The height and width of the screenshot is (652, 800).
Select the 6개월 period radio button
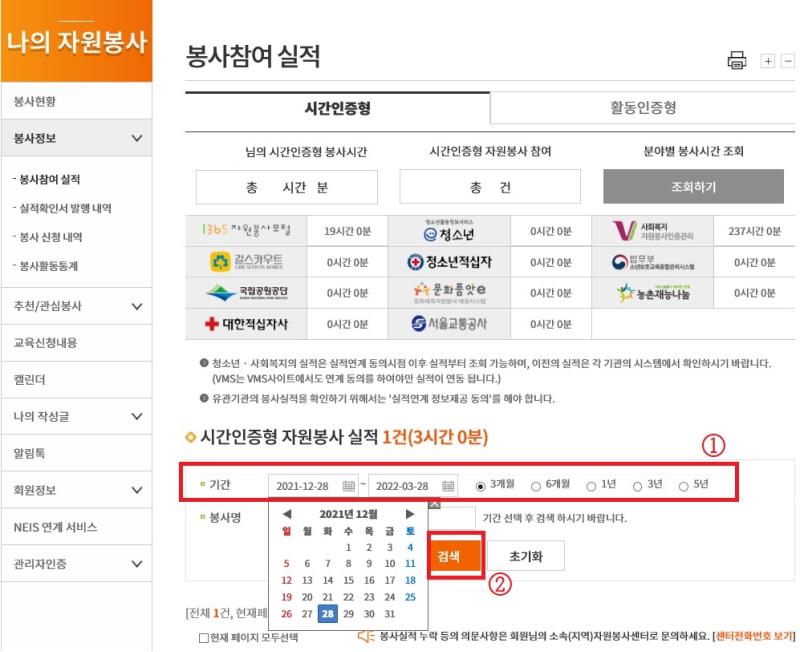tap(536, 486)
